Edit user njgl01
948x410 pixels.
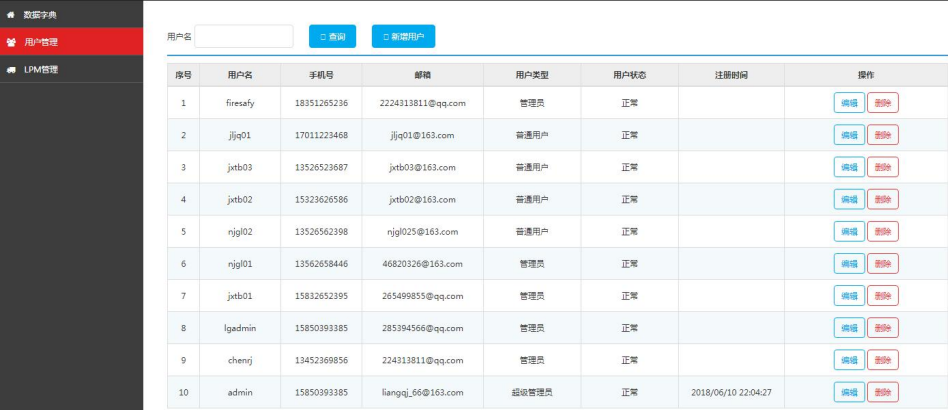tap(849, 263)
